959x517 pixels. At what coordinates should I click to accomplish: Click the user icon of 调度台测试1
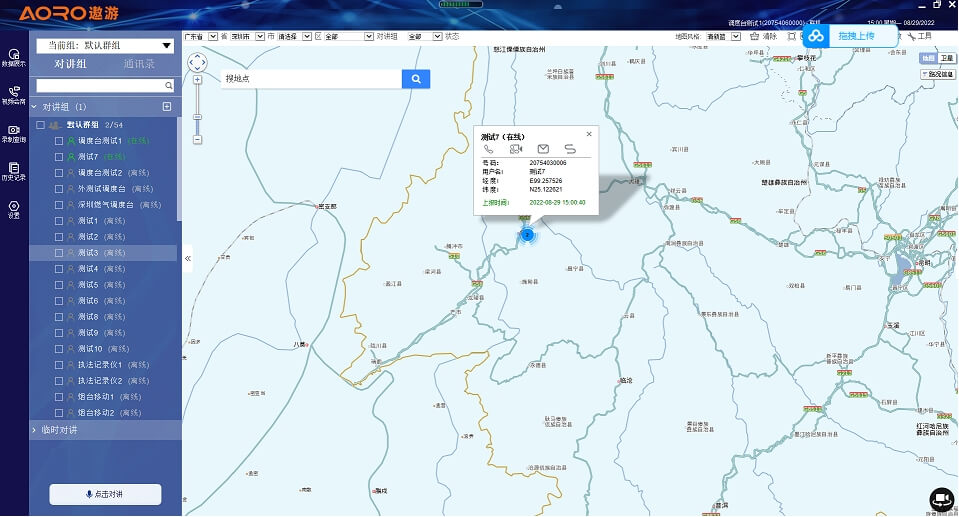pyautogui.click(x=71, y=141)
